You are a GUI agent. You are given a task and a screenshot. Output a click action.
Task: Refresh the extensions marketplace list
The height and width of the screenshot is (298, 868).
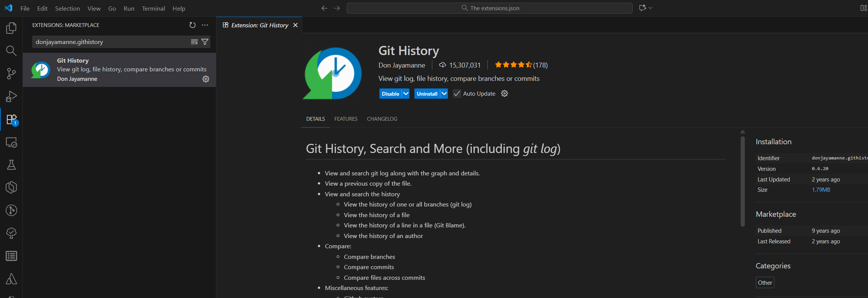[x=192, y=25]
